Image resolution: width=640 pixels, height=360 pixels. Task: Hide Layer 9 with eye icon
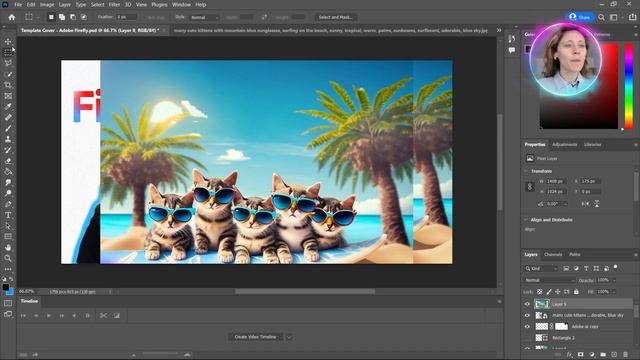coord(527,304)
